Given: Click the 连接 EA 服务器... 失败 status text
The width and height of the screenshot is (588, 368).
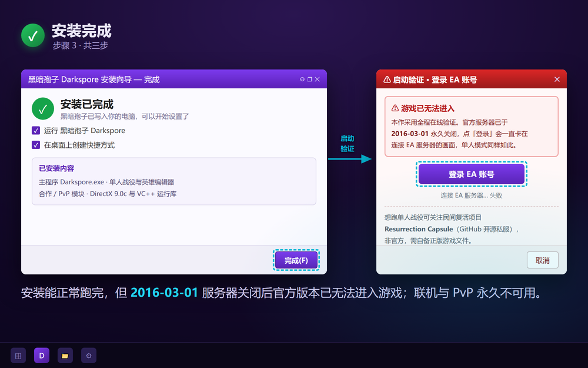Looking at the screenshot, I should [472, 195].
